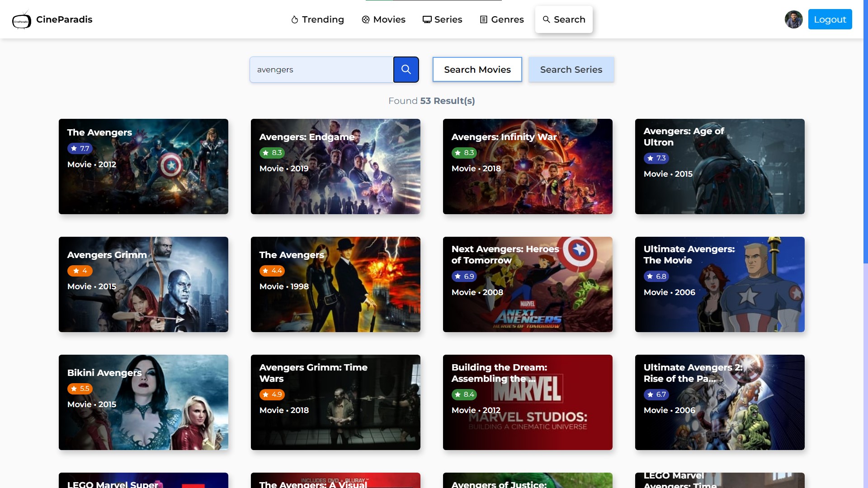Viewport: 868px width, 488px height.
Task: Click the 7.3 rating badge on Age of Ultron
Action: (656, 158)
